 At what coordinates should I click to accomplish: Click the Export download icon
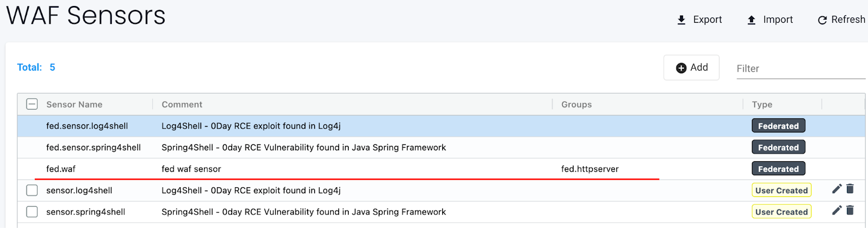tap(681, 20)
